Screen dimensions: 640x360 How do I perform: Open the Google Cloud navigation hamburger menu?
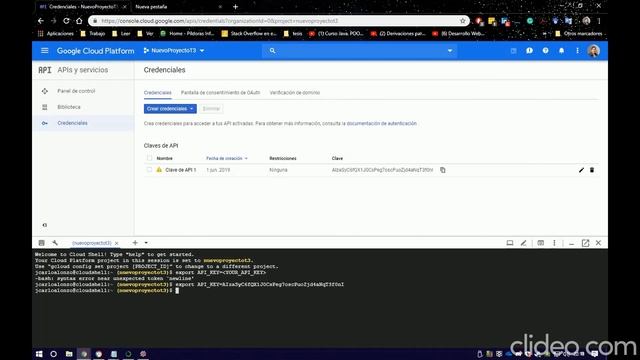[x=44, y=51]
